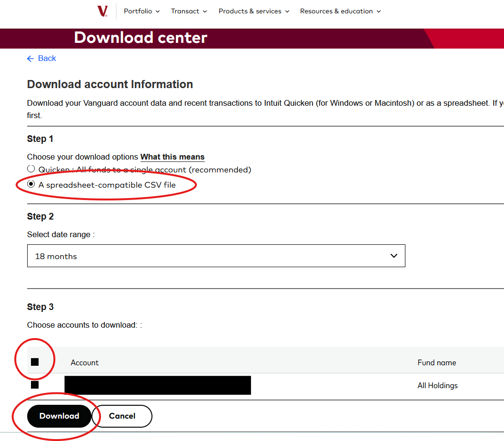The image size is (504, 441).
Task: Click the Cancel button
Action: pos(122,416)
